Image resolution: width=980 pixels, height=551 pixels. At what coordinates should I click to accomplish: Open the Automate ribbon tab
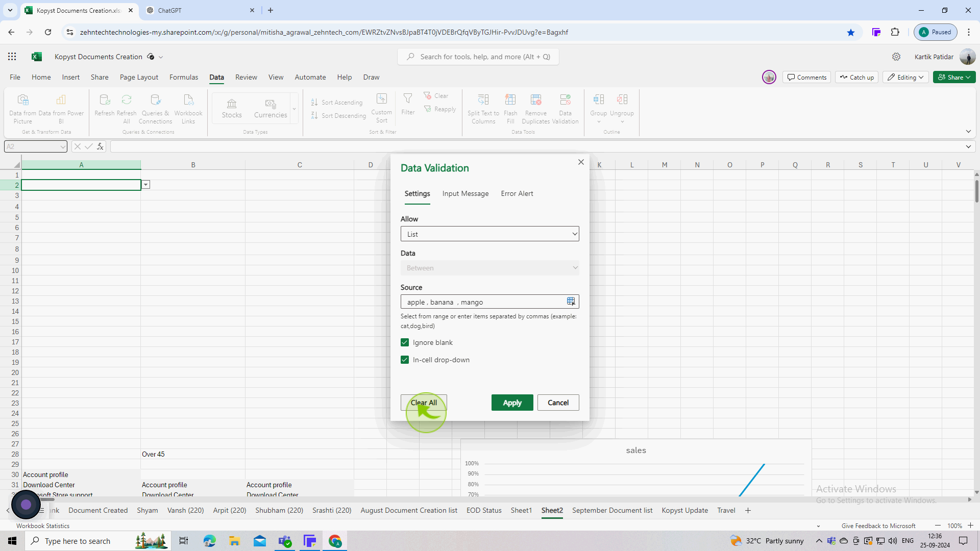click(x=310, y=77)
